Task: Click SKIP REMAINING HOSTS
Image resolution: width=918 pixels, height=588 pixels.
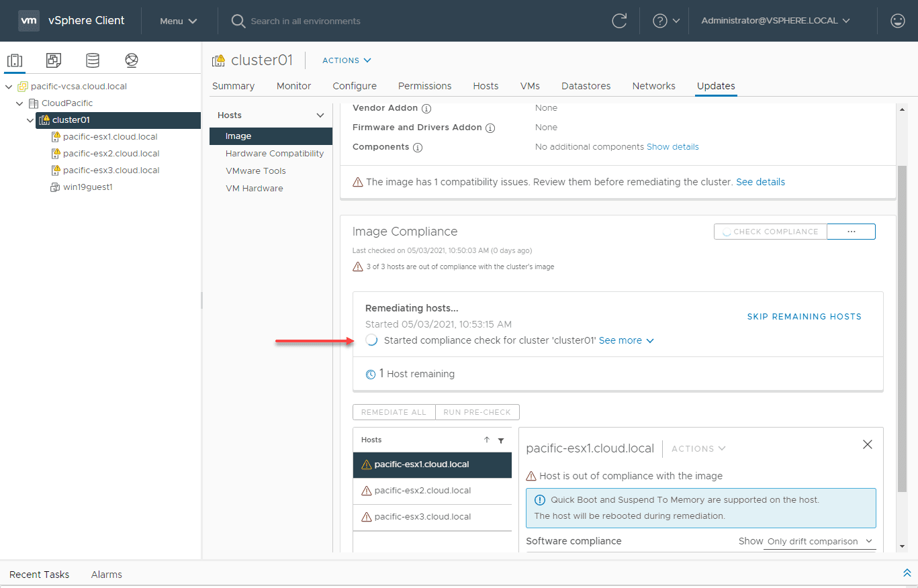Action: coord(804,316)
